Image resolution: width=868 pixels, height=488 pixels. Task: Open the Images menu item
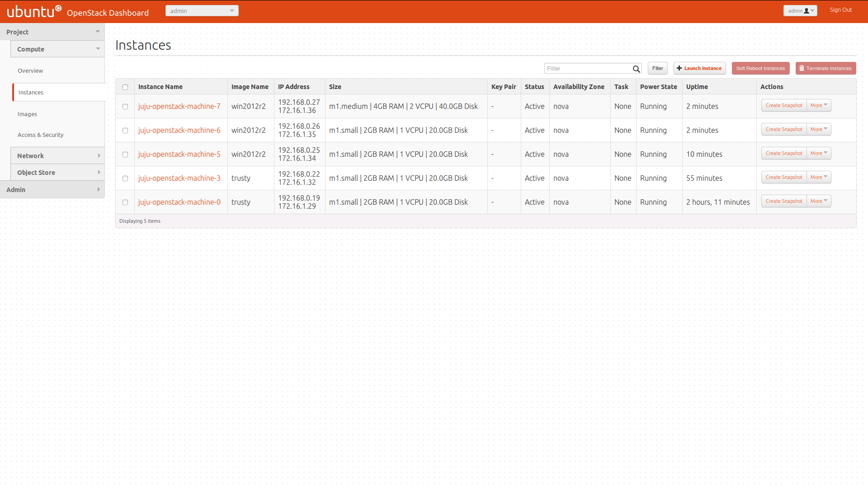pyautogui.click(x=28, y=114)
